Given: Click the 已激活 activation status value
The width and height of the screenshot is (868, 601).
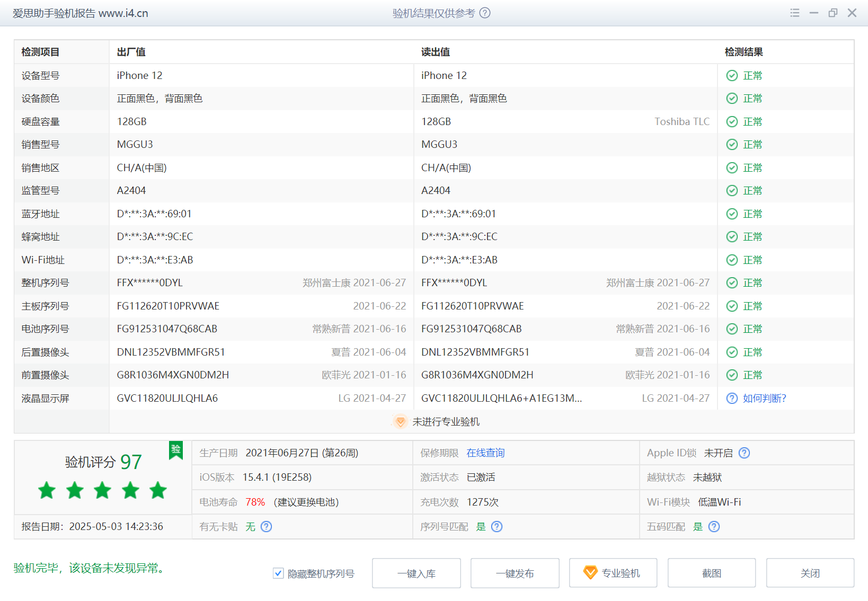Looking at the screenshot, I should tap(481, 478).
